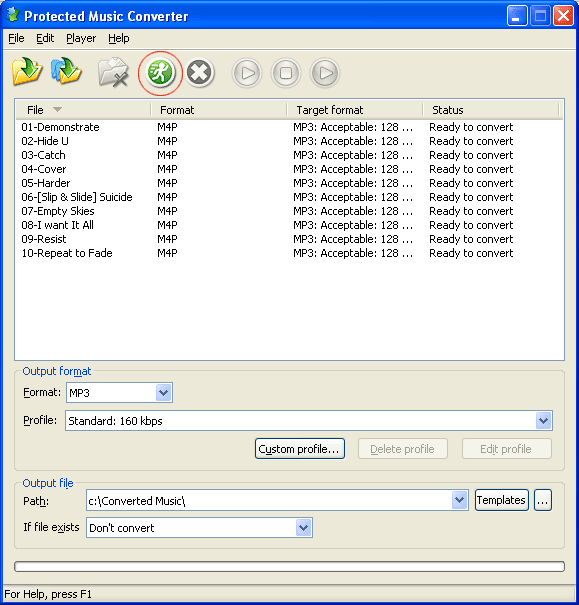Click the Stop playback button

(286, 73)
